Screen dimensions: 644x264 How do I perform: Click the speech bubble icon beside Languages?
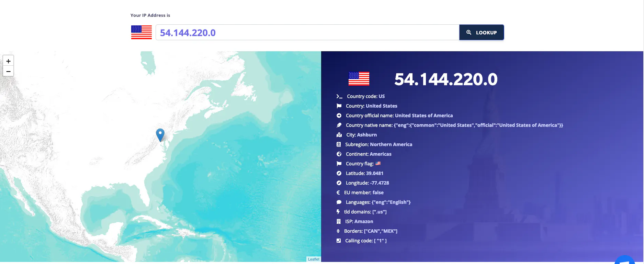[339, 202]
